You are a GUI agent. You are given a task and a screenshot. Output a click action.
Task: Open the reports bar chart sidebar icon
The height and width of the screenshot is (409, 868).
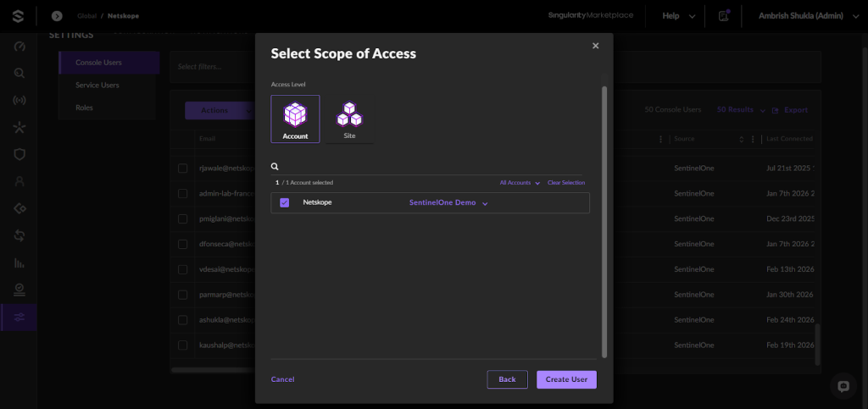(19, 263)
